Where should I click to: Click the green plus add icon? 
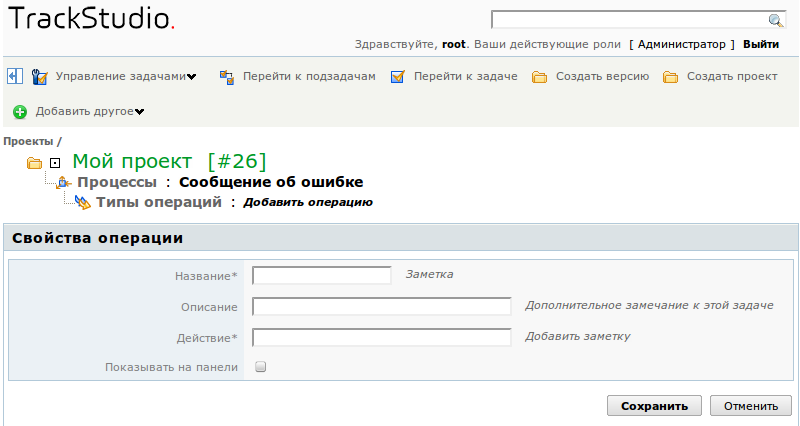coord(20,111)
